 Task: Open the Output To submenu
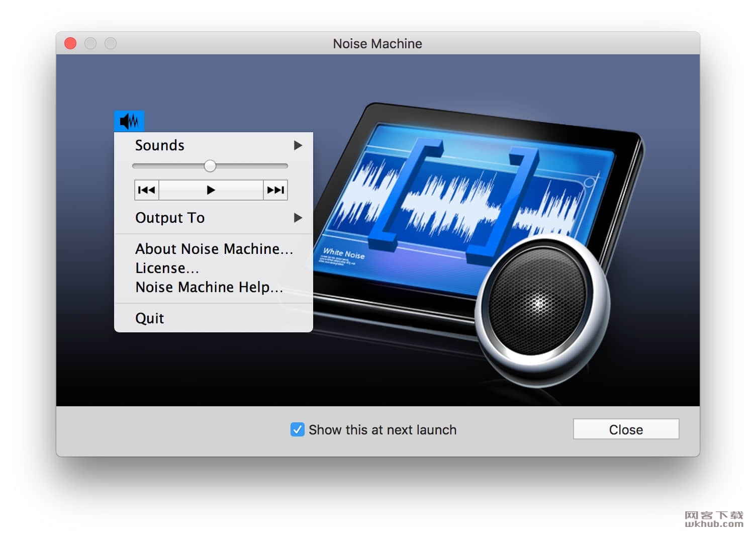(x=214, y=218)
